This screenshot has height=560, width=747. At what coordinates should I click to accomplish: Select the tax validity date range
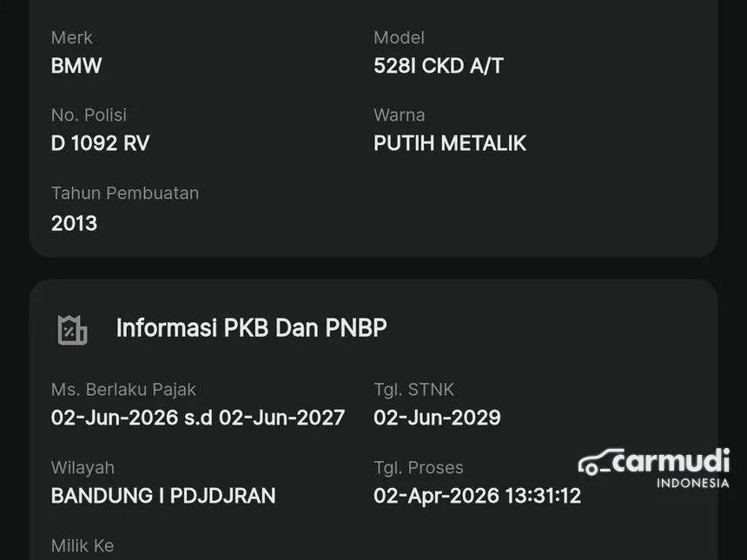click(198, 418)
